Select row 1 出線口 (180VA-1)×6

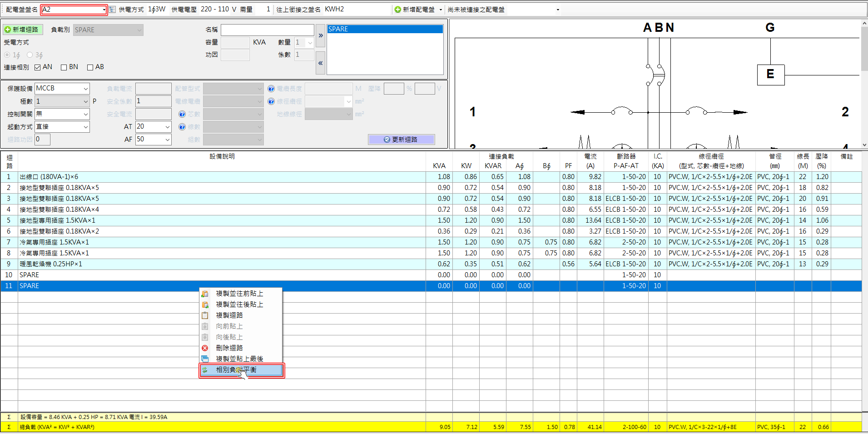point(431,177)
